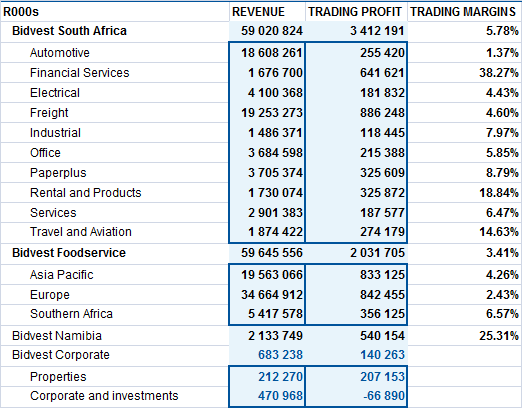Select the Electrical row label
The height and width of the screenshot is (411, 524).
pos(55,93)
